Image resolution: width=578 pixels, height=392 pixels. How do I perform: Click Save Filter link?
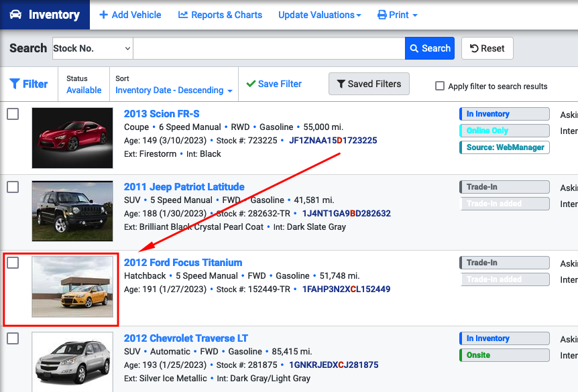pos(274,84)
